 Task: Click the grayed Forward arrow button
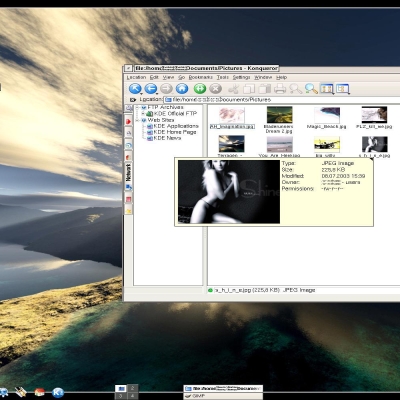coord(166,89)
